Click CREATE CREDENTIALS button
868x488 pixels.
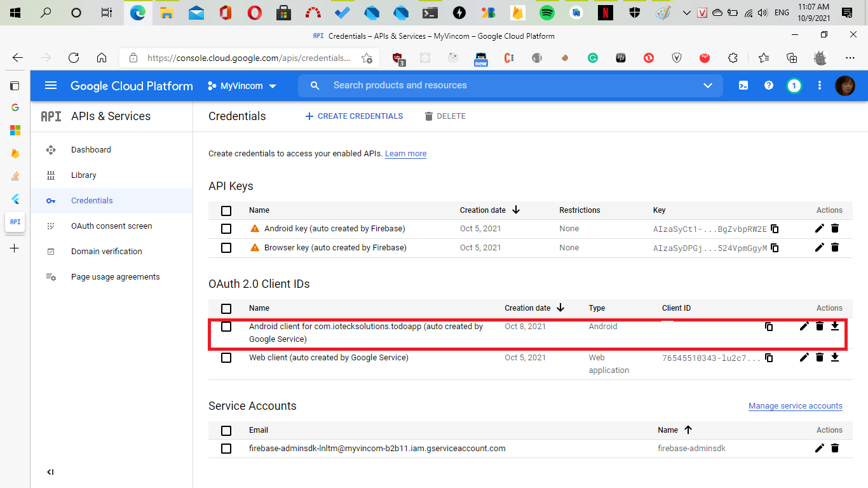[x=354, y=116]
